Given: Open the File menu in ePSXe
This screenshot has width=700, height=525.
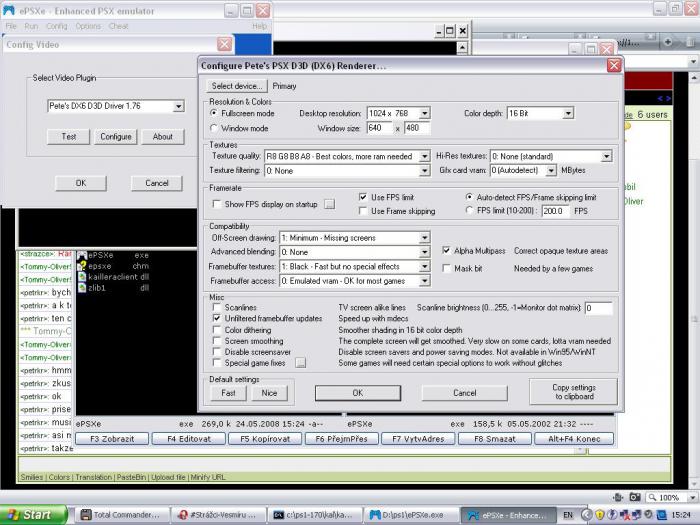Looking at the screenshot, I should point(11,26).
